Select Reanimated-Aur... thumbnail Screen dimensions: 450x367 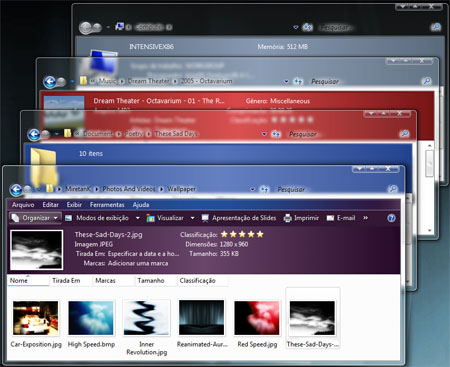click(202, 318)
